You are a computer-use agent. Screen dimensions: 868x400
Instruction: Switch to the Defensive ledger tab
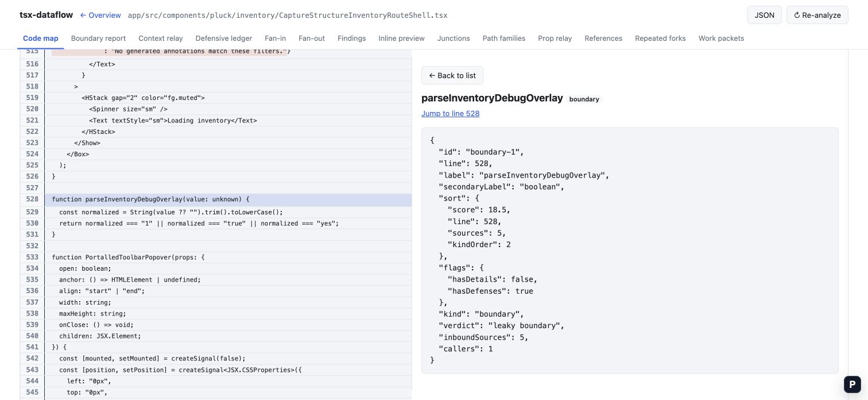point(224,38)
